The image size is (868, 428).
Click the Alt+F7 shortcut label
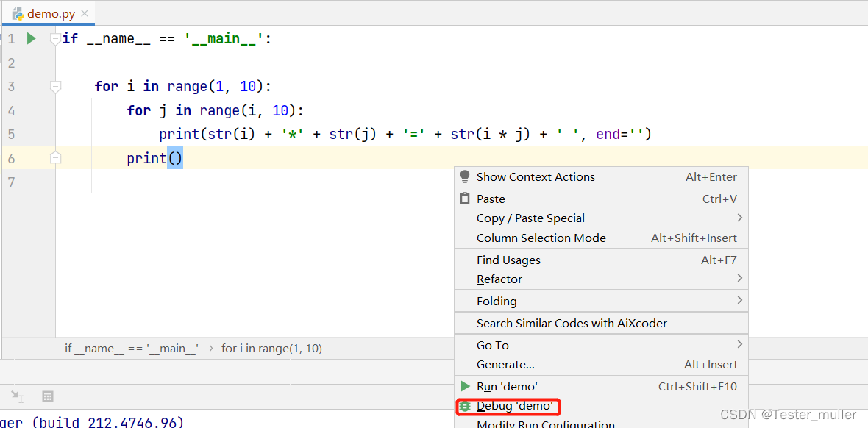pyautogui.click(x=719, y=260)
